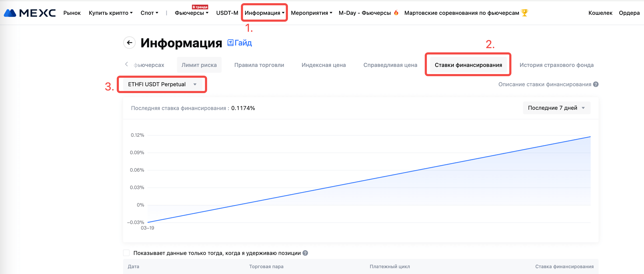Click help icon beside Описание ставки финансирования
The image size is (644, 274).
(596, 84)
